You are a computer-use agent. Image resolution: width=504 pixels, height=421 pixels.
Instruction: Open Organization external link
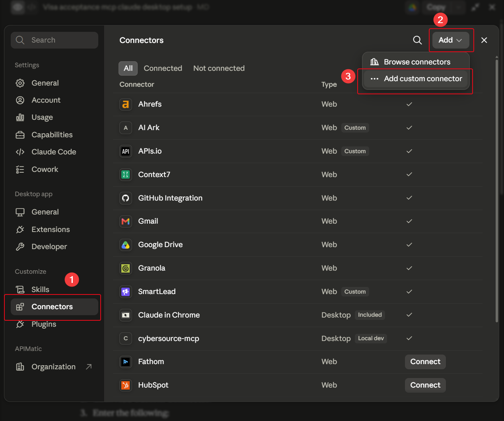54,367
